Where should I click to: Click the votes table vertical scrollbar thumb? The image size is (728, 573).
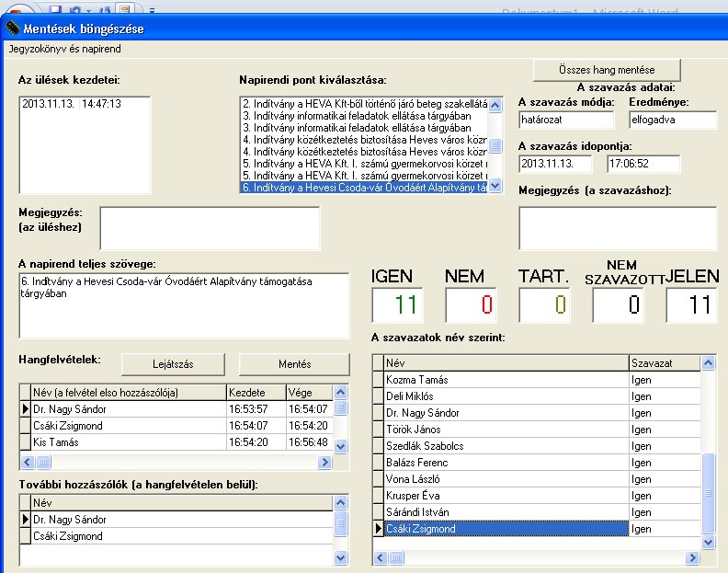[x=708, y=494]
